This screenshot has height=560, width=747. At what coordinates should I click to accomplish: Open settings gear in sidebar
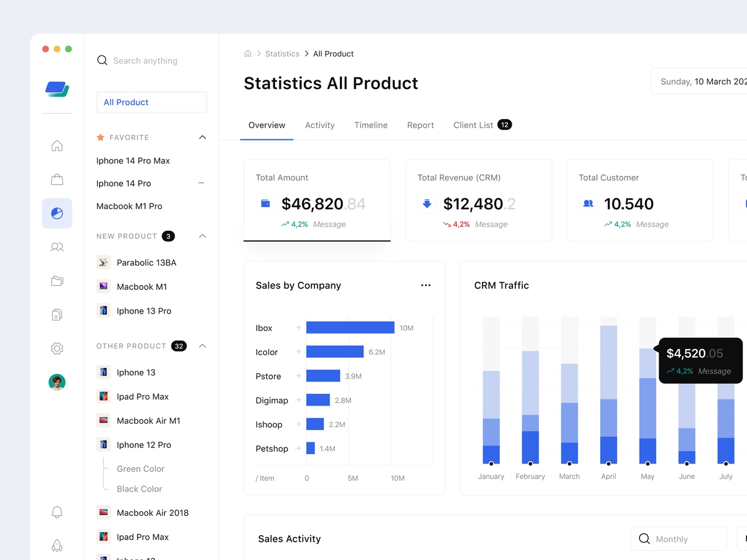pyautogui.click(x=57, y=348)
